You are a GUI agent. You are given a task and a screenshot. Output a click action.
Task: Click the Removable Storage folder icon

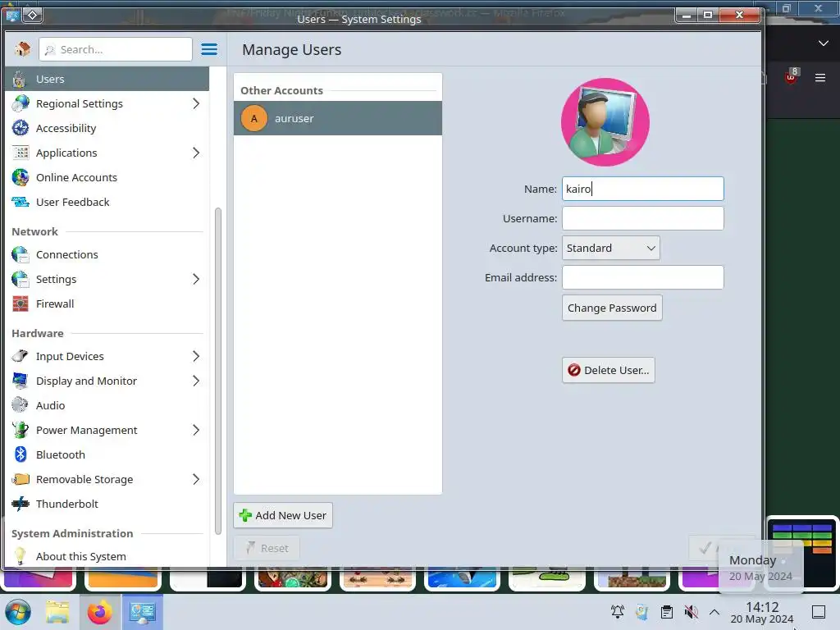[x=20, y=479]
